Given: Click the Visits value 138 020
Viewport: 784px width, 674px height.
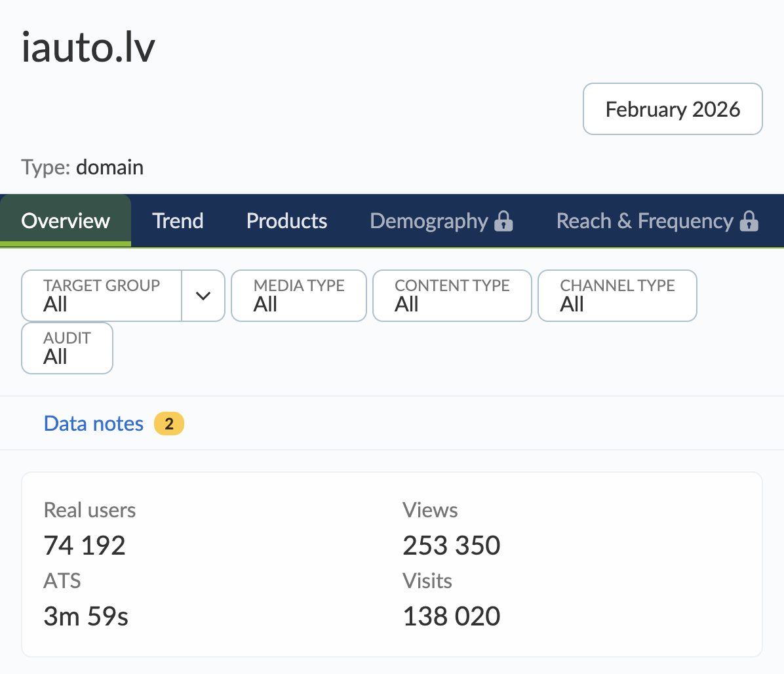Looking at the screenshot, I should [452, 616].
